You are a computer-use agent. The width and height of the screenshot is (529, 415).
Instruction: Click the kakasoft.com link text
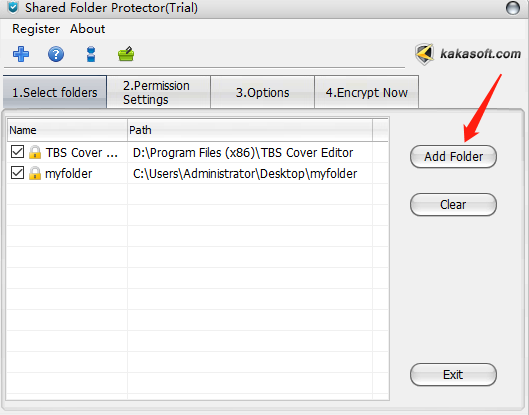point(480,54)
